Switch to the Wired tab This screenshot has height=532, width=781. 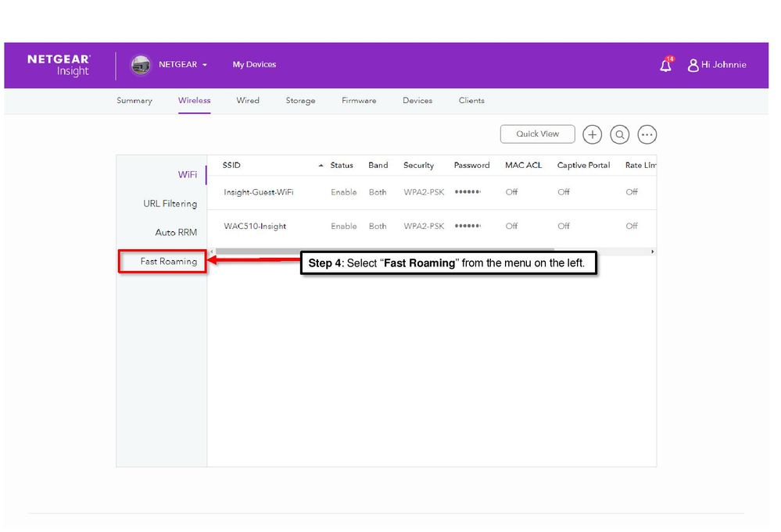[248, 101]
